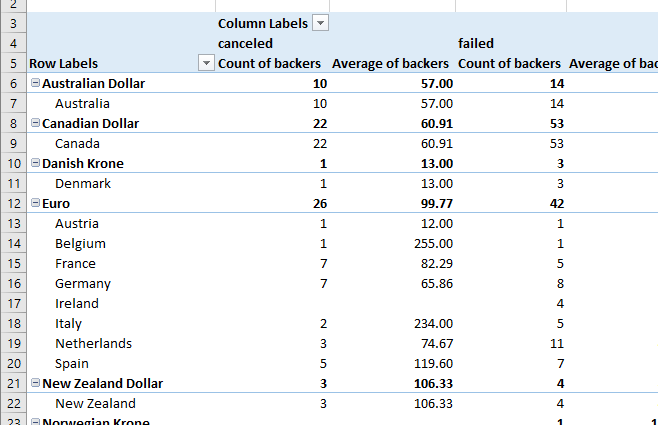658x425 pixels.
Task: Collapse the New Zealand Dollar group
Action: click(35, 383)
